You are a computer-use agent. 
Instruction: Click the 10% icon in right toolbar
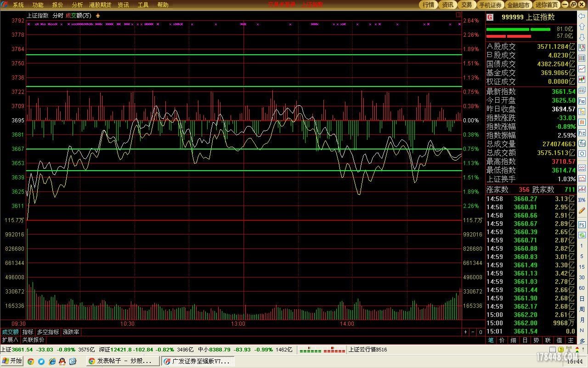pos(582,200)
